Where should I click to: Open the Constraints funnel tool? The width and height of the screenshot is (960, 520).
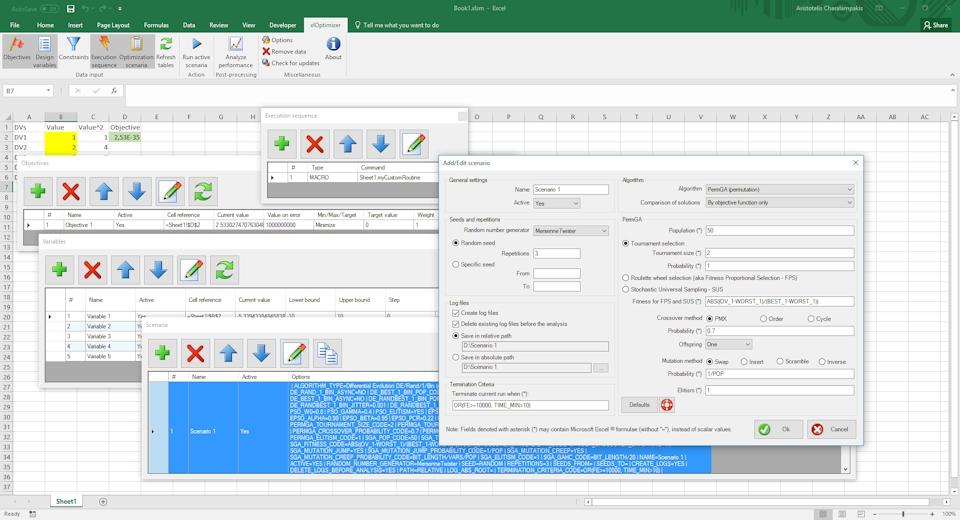click(73, 49)
